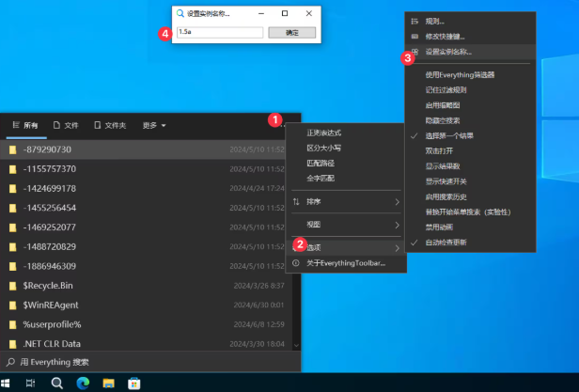Click the keyboard icon beside 修改快捷键

click(x=415, y=37)
